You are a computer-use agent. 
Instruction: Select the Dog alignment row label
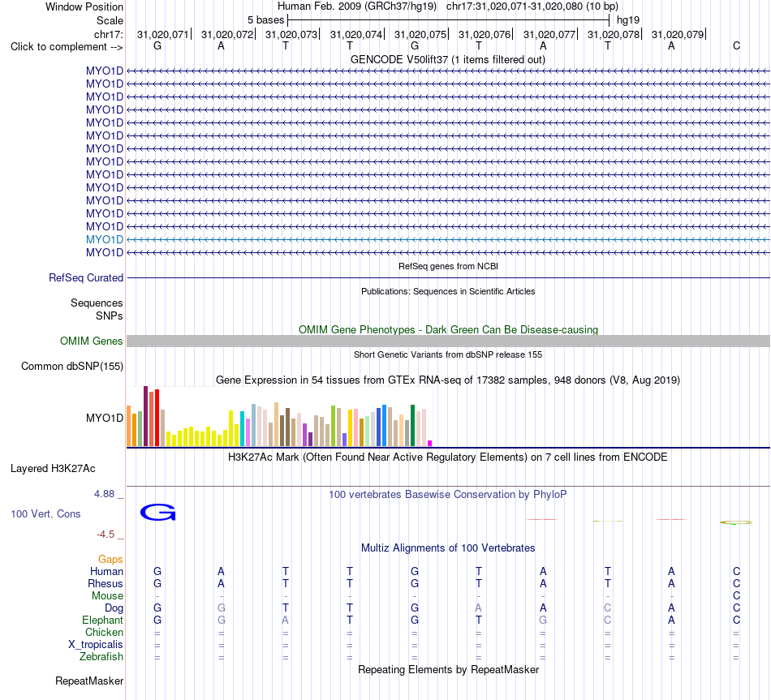pyautogui.click(x=114, y=608)
